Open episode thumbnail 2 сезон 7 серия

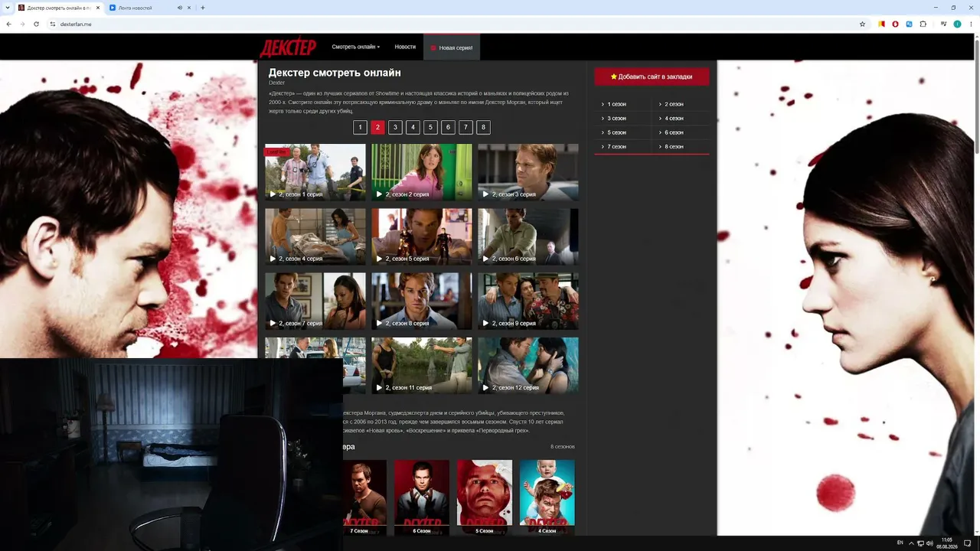(x=315, y=301)
